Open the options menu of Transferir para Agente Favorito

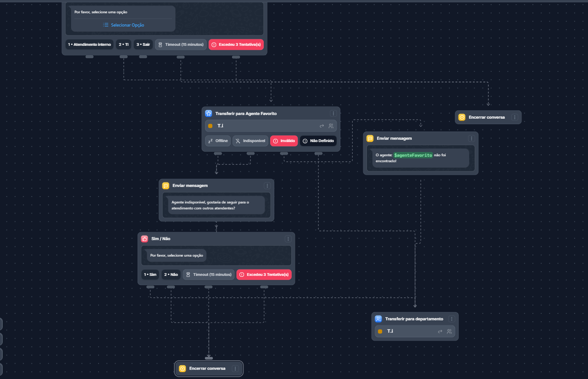pos(333,113)
